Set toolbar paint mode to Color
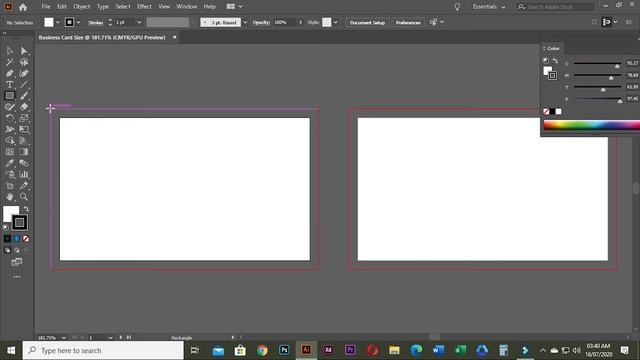Image resolution: width=640 pixels, height=360 pixels. (x=7, y=238)
